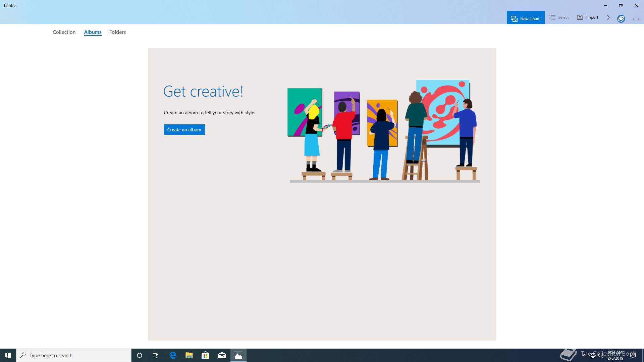Open the See more ellipsis menu
The image size is (644, 362).
636,19
